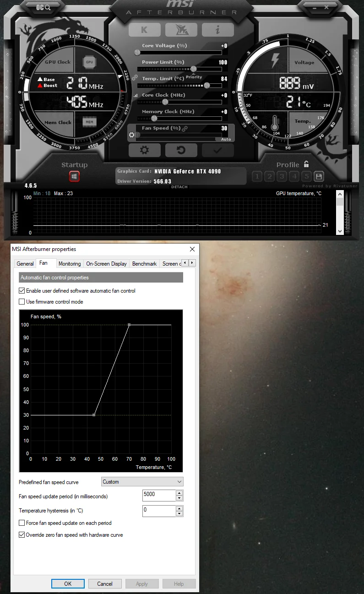
Task: Adjust the Core Voltage slider handle
Action: [137, 53]
